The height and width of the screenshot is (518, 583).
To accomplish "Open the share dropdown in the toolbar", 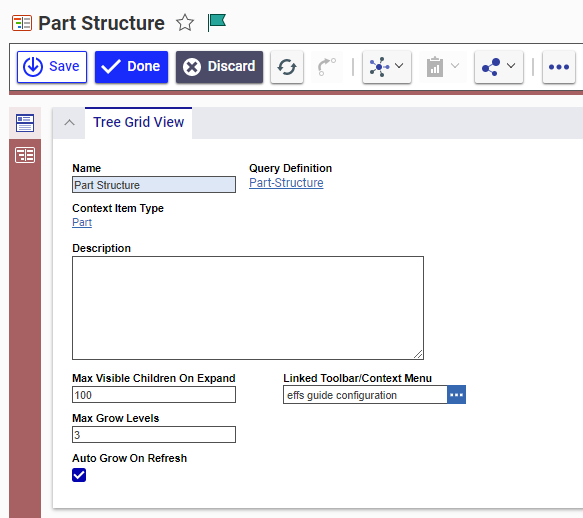I will click(x=499, y=67).
